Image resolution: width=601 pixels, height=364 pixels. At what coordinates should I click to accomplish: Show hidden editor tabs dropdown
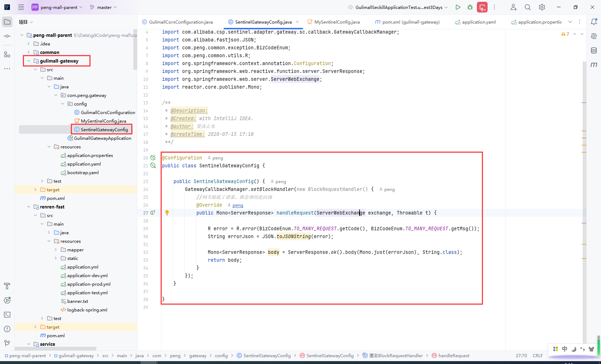pos(570,22)
